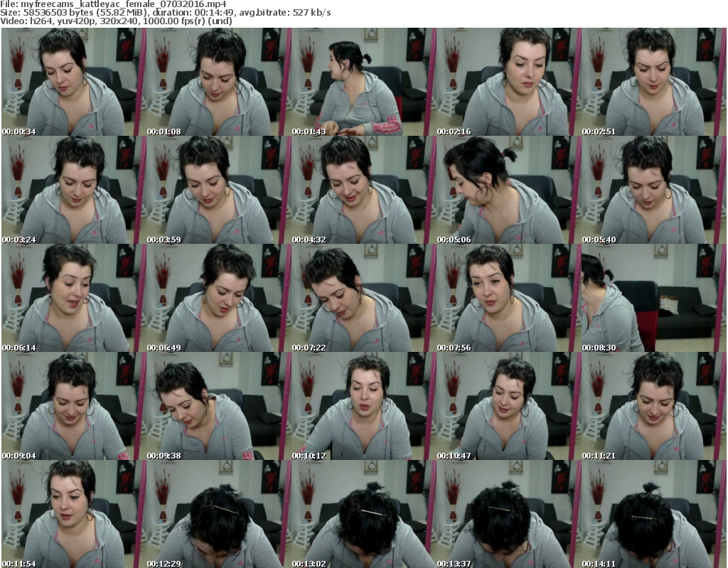Click the thumbnail labeled 00:04:32

pyautogui.click(x=363, y=191)
